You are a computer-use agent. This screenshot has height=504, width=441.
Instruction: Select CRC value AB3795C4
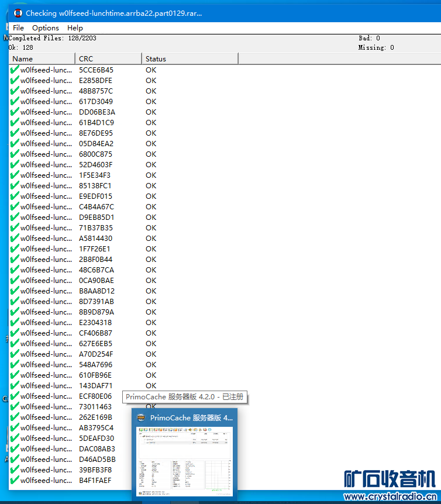tap(97, 428)
